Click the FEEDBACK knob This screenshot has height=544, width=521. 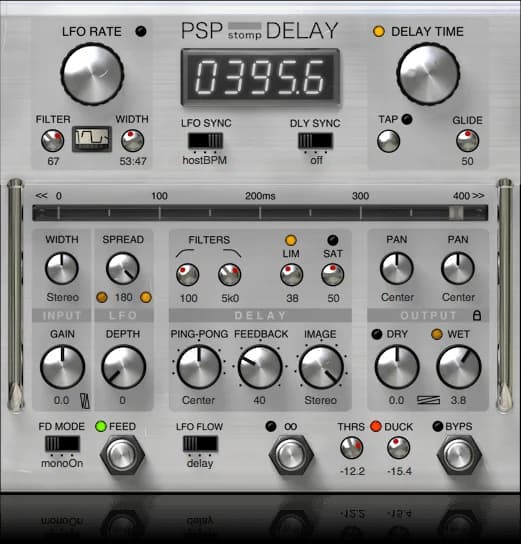(x=260, y=367)
